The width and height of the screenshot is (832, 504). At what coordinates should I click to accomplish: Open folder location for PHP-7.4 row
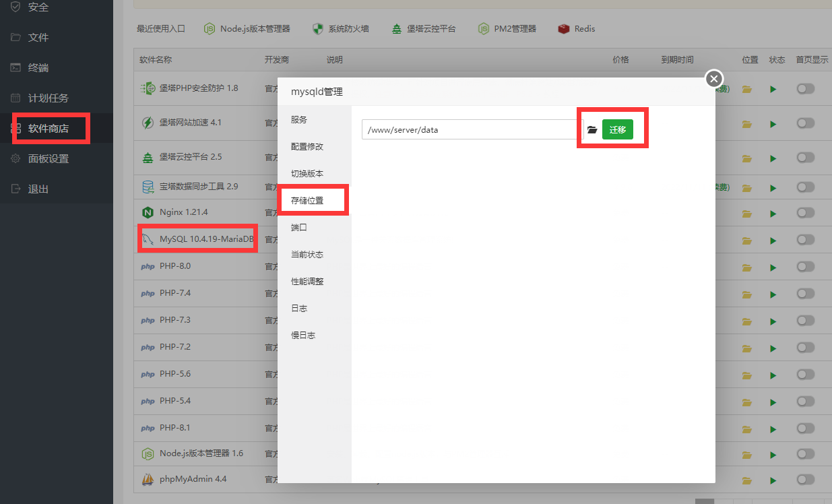click(x=746, y=294)
